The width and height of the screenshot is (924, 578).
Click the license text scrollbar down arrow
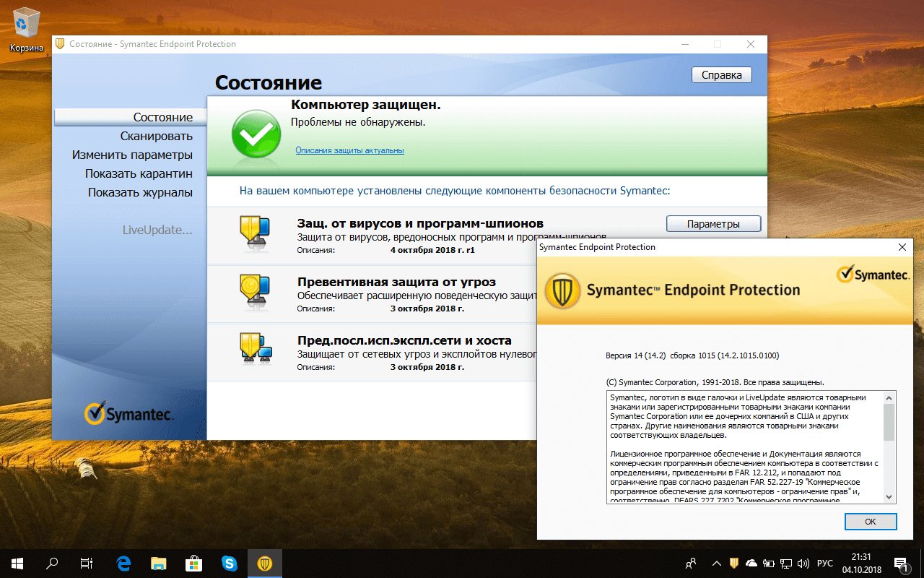pyautogui.click(x=889, y=497)
